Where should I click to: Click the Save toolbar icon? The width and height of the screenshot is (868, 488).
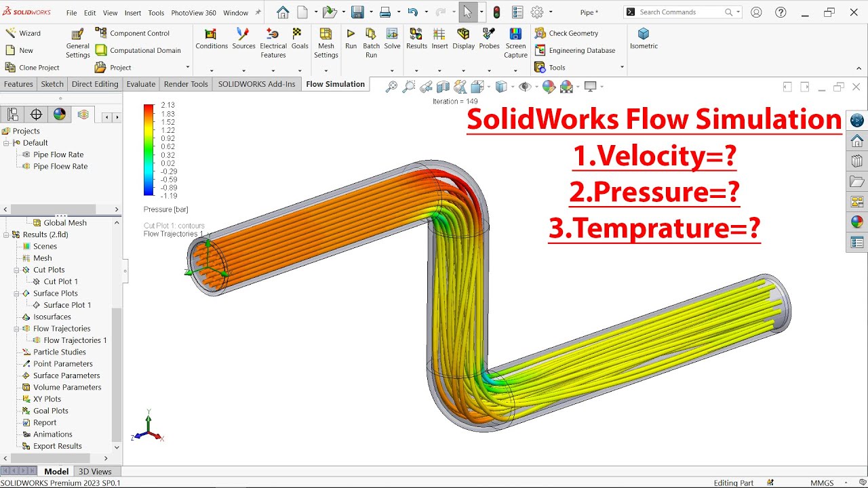pos(357,12)
